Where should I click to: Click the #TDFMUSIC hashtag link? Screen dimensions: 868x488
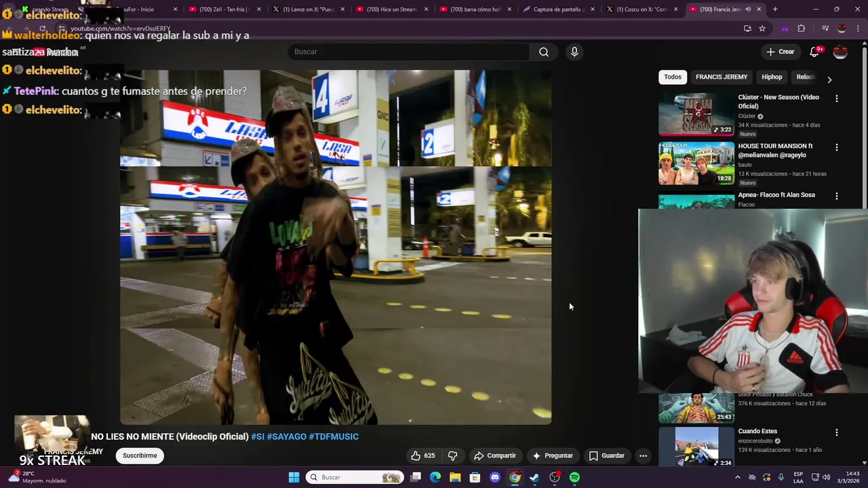click(x=334, y=437)
